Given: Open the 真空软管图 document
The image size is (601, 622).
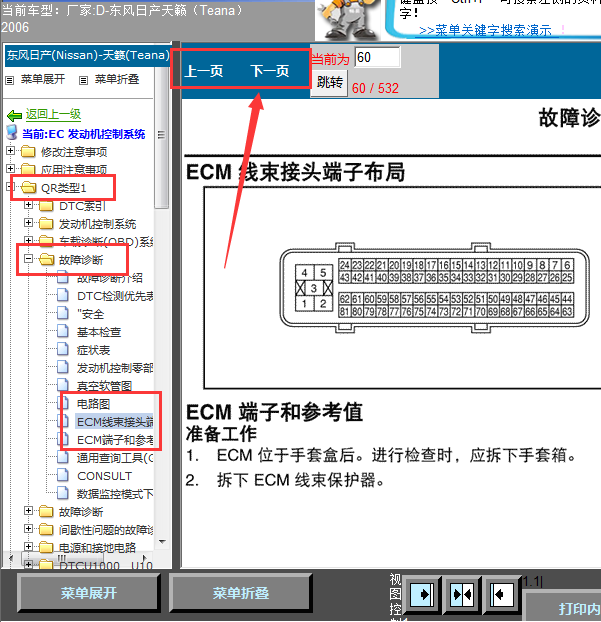Looking at the screenshot, I should tap(104, 386).
